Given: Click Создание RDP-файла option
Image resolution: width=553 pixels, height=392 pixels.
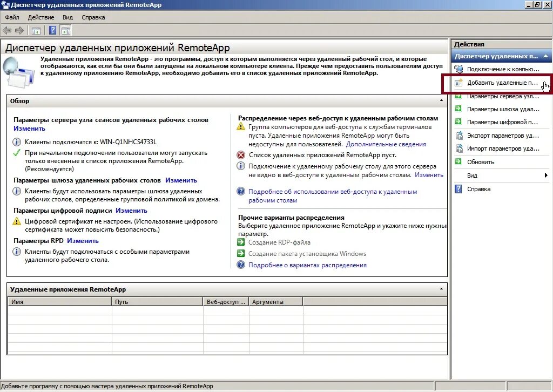Looking at the screenshot, I should 279,242.
